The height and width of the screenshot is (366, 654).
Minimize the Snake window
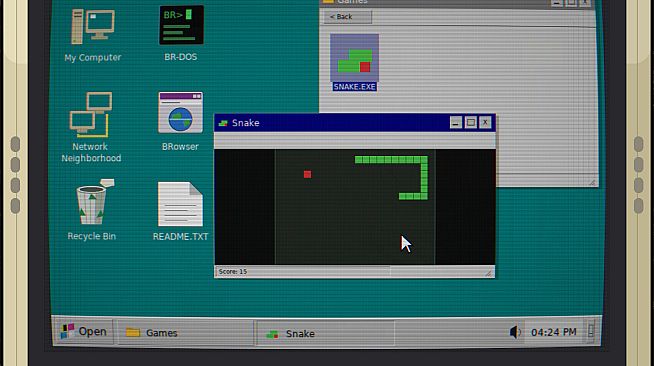pyautogui.click(x=455, y=123)
